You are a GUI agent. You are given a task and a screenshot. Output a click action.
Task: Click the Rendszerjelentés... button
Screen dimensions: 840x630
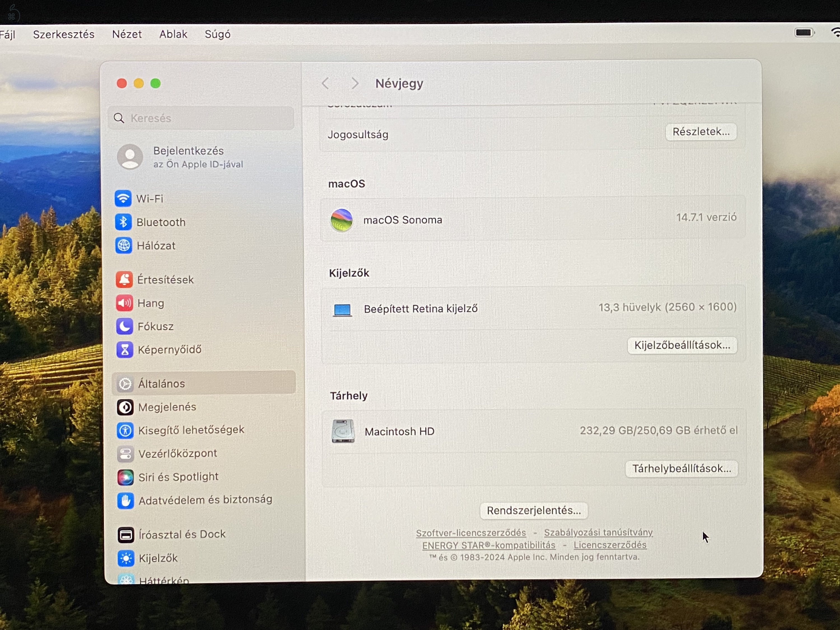click(x=534, y=511)
